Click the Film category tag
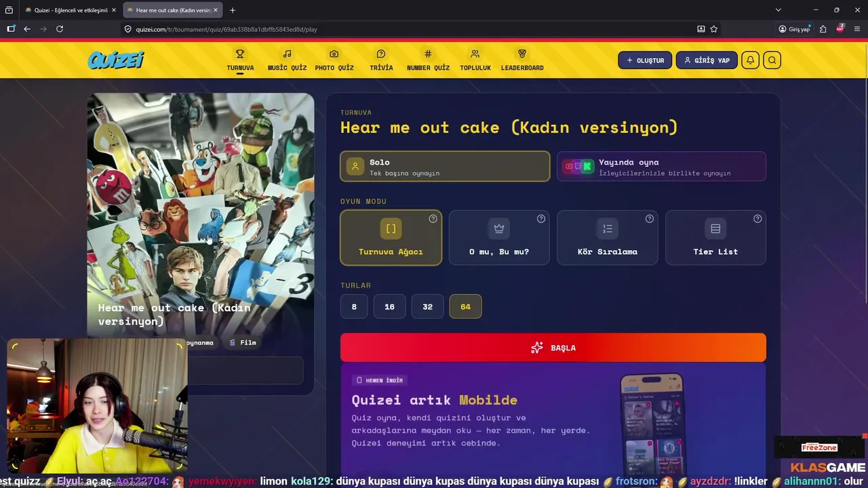868x488 pixels. coord(242,343)
